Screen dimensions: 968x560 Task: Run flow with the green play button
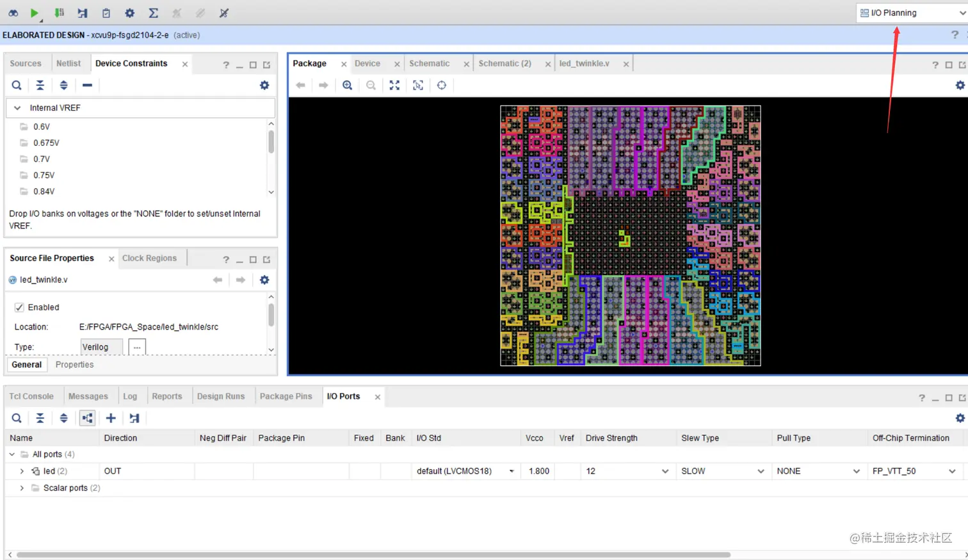(35, 13)
